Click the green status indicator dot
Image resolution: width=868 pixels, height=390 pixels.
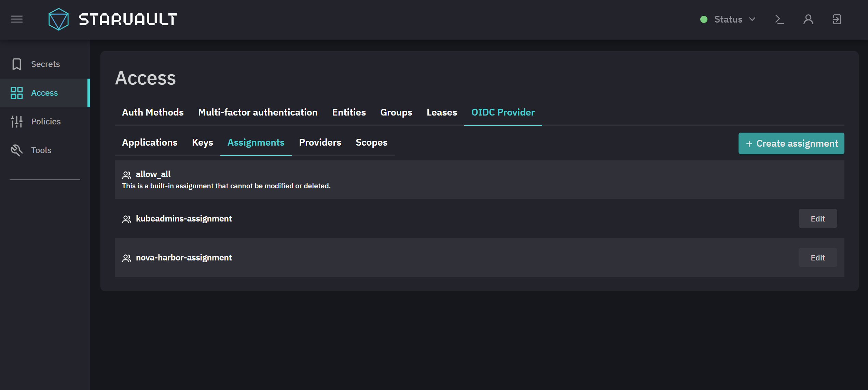click(704, 19)
